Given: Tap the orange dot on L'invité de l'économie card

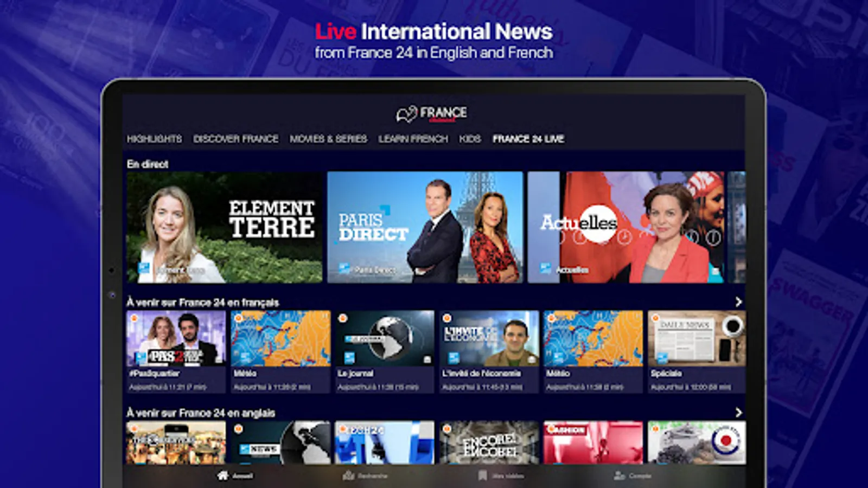Looking at the screenshot, I should (447, 318).
